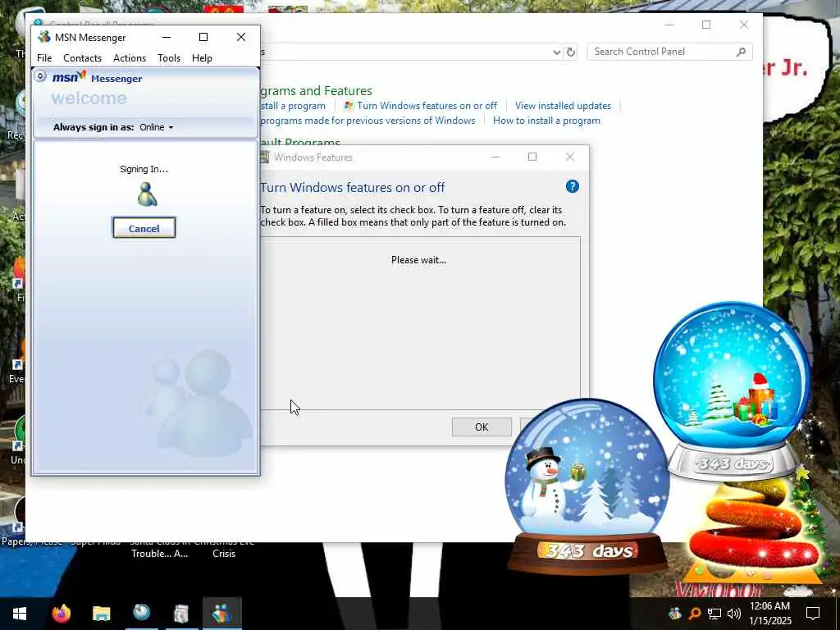The image size is (840, 630).
Task: Click the Windows Features dialog title icon
Action: (264, 157)
